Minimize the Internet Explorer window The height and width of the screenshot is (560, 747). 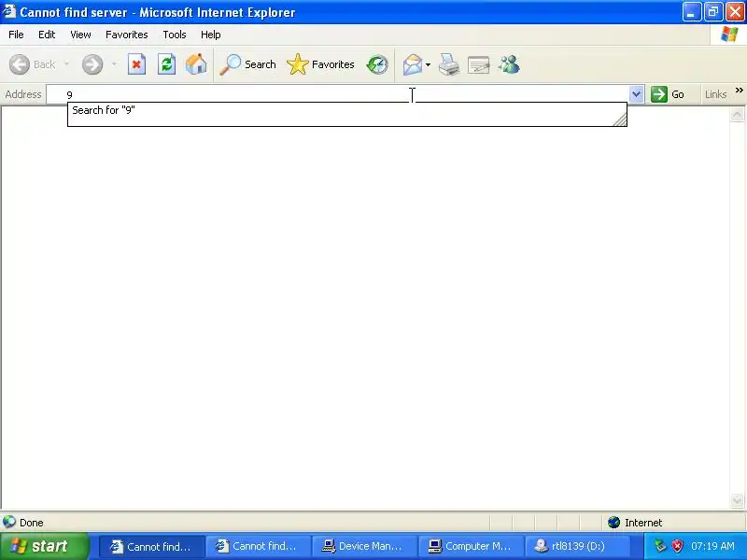pos(691,12)
